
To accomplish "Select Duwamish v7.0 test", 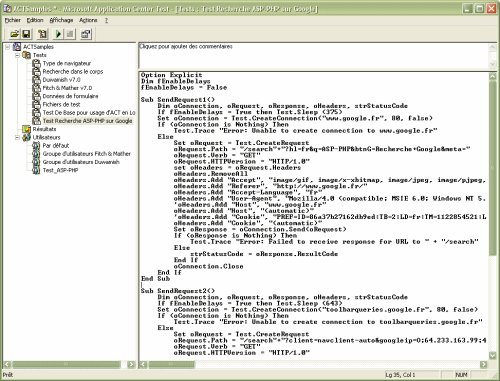I will (x=61, y=80).
